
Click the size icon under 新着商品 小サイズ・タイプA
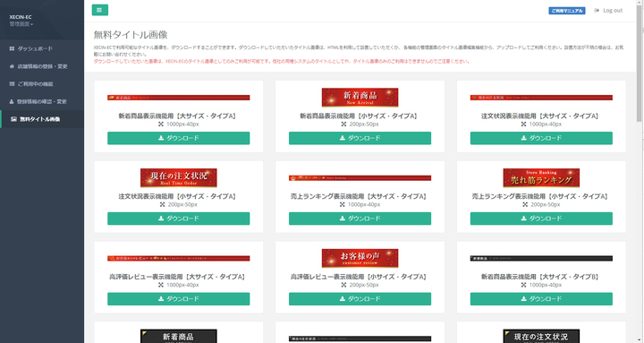click(x=343, y=124)
